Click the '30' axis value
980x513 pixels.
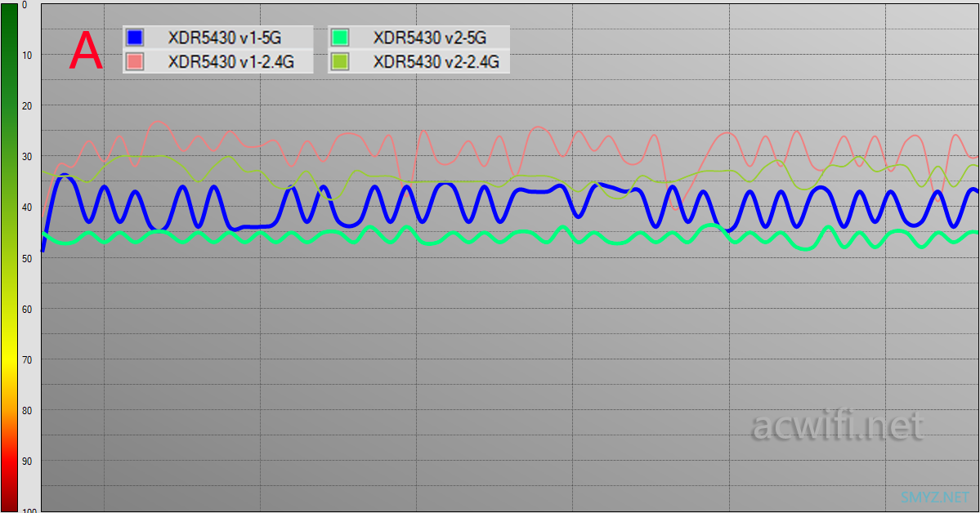(x=27, y=156)
